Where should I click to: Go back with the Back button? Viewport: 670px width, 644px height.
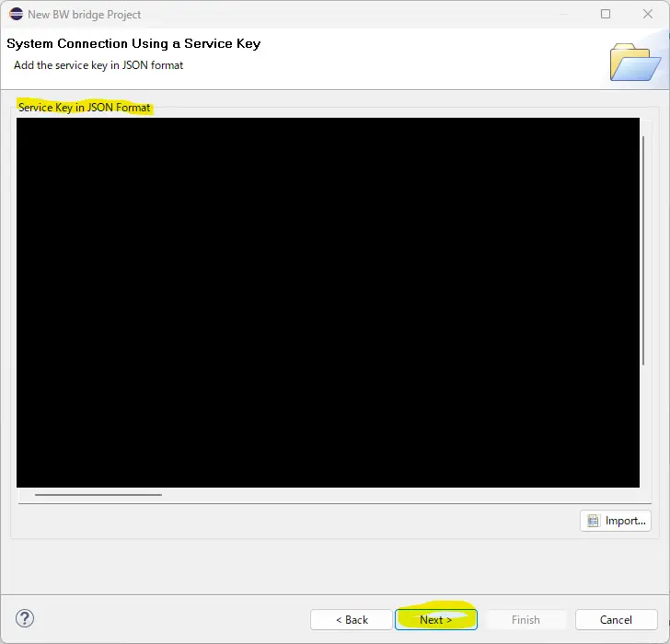[x=352, y=619]
